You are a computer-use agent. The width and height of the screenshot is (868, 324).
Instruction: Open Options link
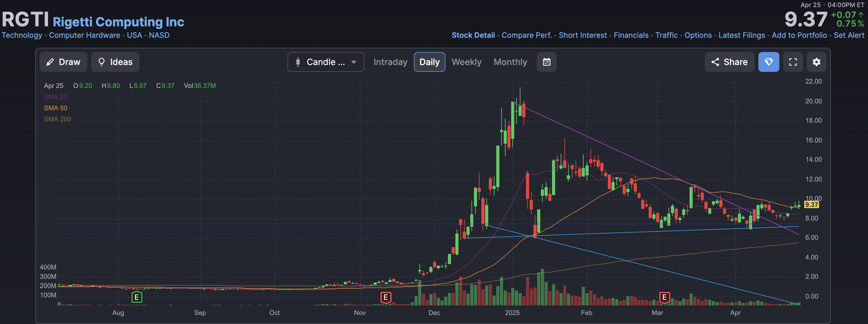698,35
